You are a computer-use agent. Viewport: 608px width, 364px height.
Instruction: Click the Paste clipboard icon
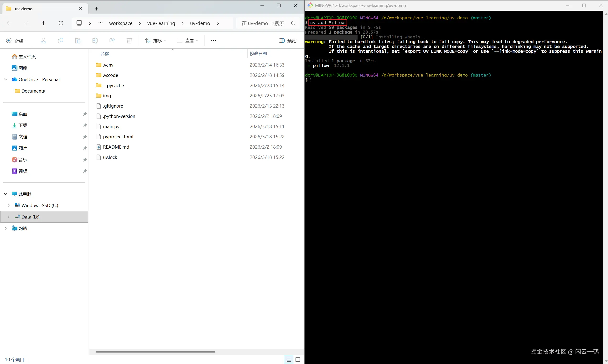(x=78, y=41)
